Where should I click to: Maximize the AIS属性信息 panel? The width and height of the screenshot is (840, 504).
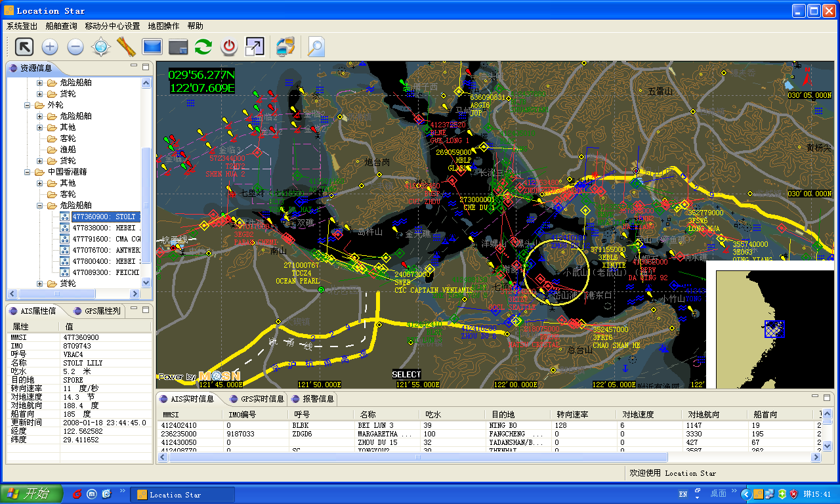tap(146, 309)
